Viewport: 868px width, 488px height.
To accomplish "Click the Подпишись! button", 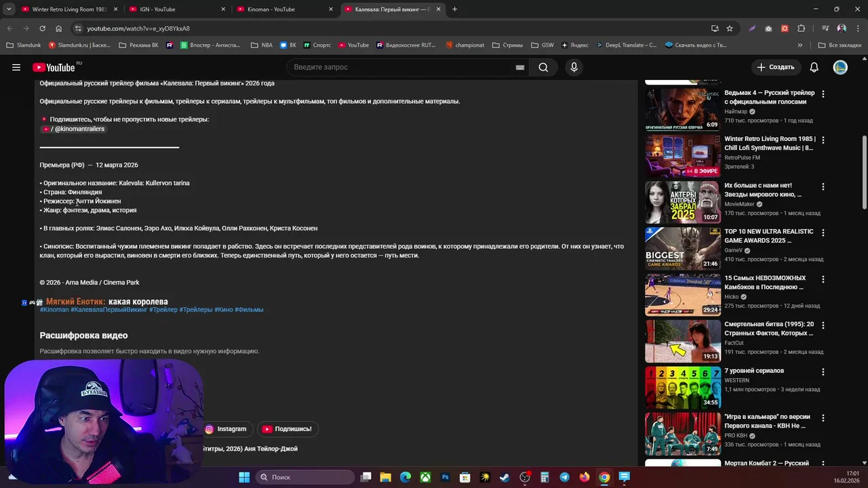I will (x=288, y=429).
